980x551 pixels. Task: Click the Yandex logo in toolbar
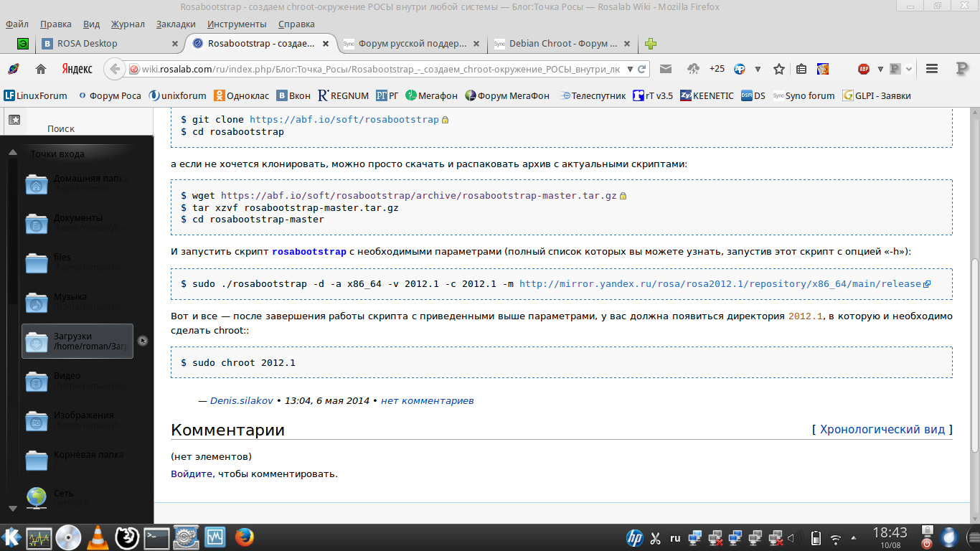[x=77, y=69]
